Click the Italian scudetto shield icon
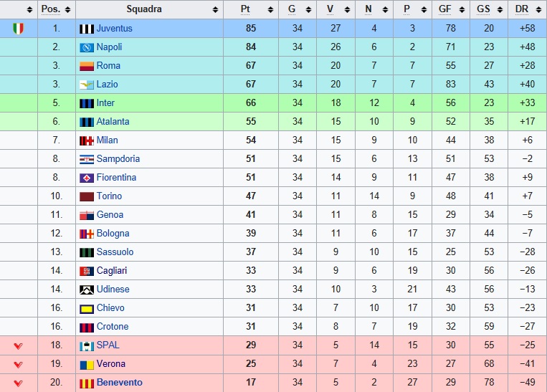The width and height of the screenshot is (547, 392). (x=19, y=28)
